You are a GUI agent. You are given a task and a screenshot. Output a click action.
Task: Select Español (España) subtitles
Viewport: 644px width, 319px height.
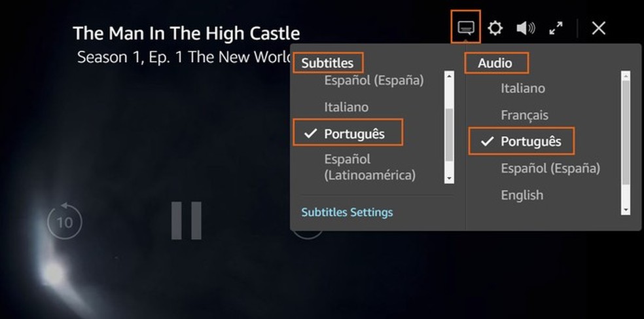click(x=374, y=81)
